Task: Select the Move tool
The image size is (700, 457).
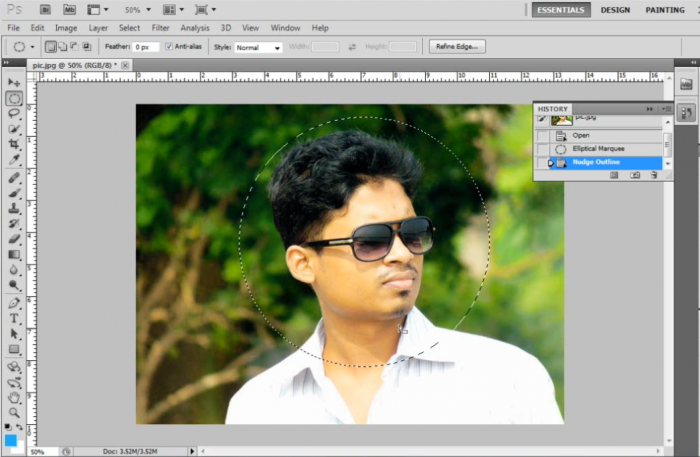Action: pos(14,83)
